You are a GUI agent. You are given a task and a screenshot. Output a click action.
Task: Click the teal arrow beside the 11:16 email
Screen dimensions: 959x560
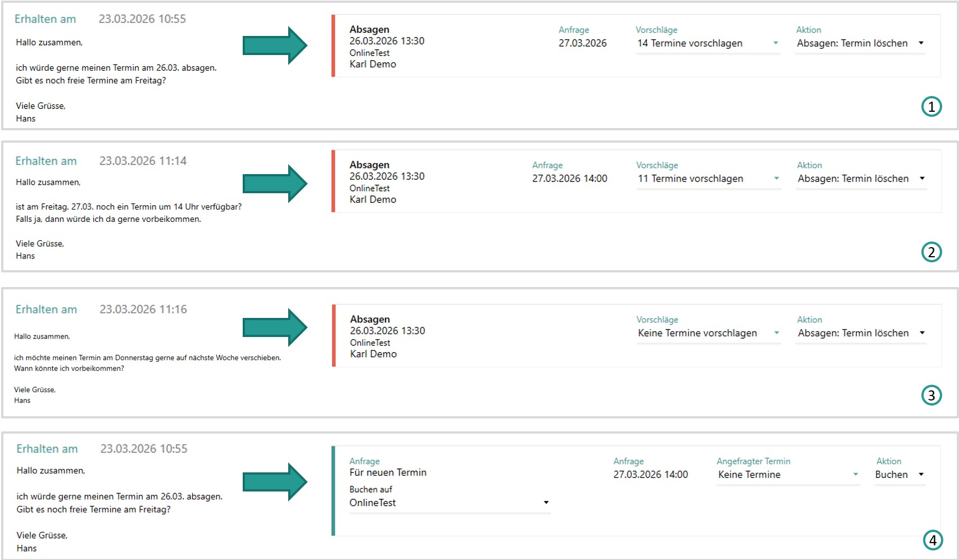[x=275, y=327]
